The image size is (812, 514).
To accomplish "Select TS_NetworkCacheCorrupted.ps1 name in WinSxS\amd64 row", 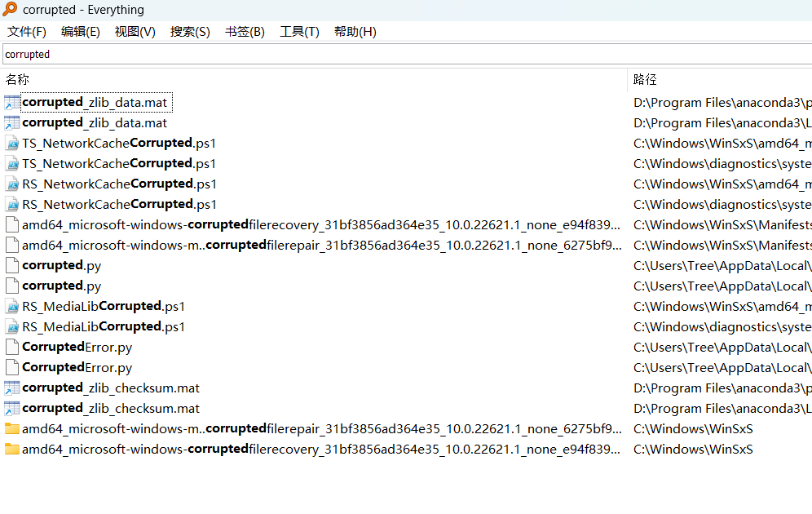I will pos(119,143).
